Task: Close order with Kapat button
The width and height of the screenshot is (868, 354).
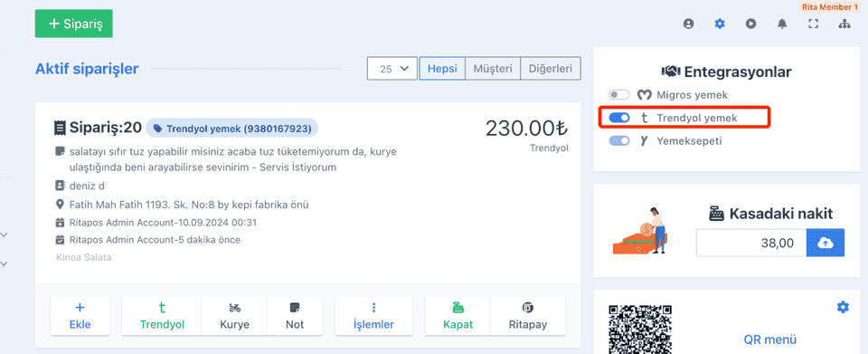Action: coord(458,316)
